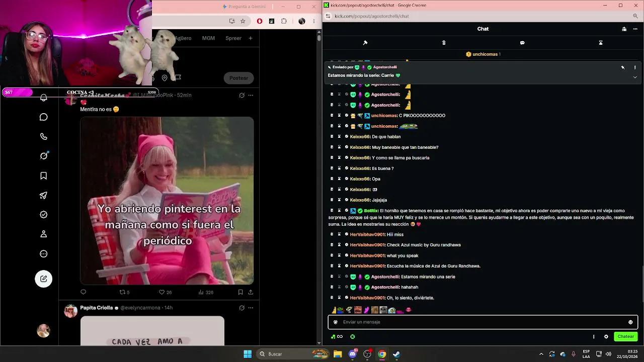
Task: Toggle the green K icon below chat input
Action: click(352, 336)
